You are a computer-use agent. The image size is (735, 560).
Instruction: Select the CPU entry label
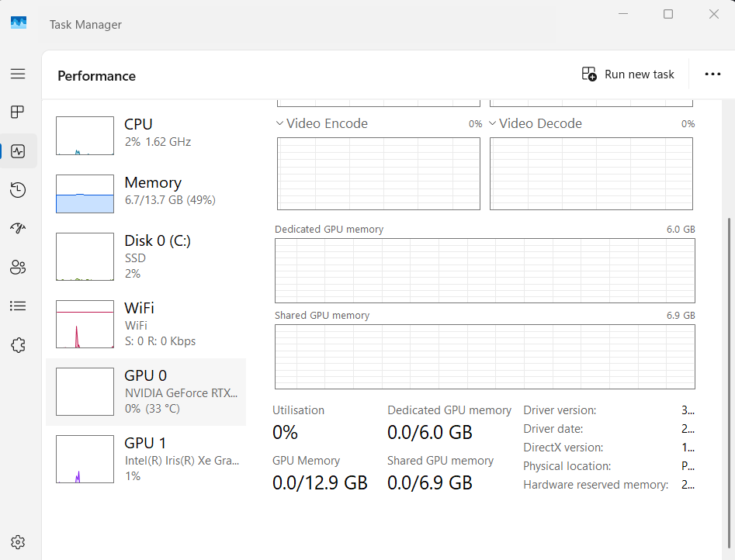pyautogui.click(x=138, y=124)
